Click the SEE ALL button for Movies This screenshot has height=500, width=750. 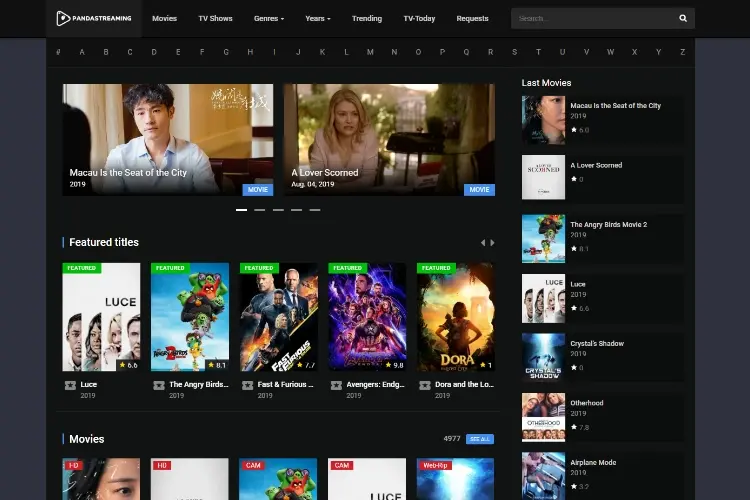(x=480, y=439)
